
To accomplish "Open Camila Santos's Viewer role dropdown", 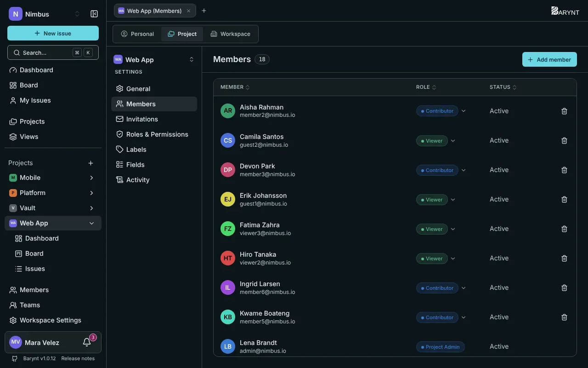I will 436,141.
